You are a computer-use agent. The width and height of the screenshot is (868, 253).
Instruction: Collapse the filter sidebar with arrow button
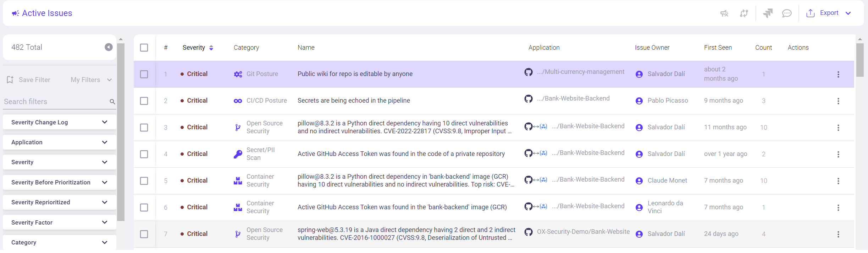click(x=109, y=47)
